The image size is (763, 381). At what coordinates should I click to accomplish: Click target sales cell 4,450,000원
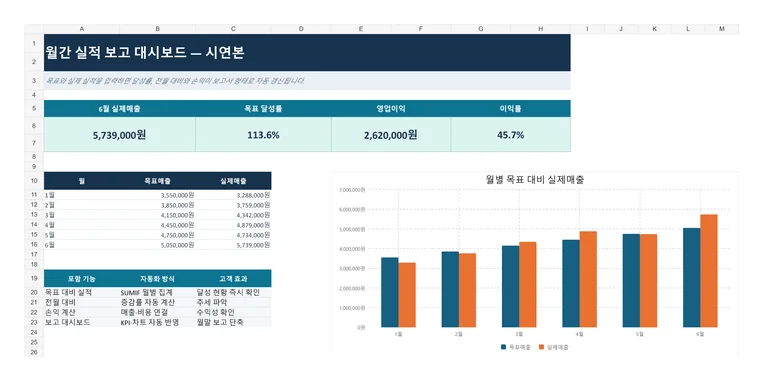pyautogui.click(x=157, y=225)
